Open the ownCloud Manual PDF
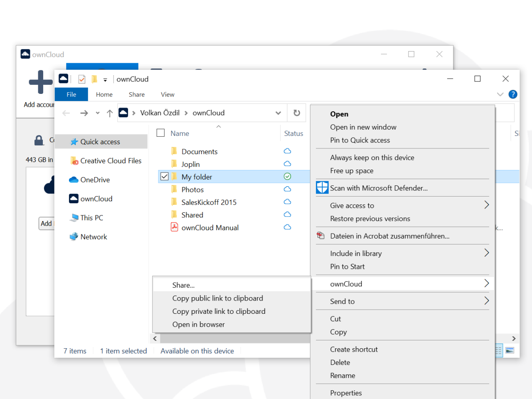Viewport: 532px width, 399px height. pos(210,227)
